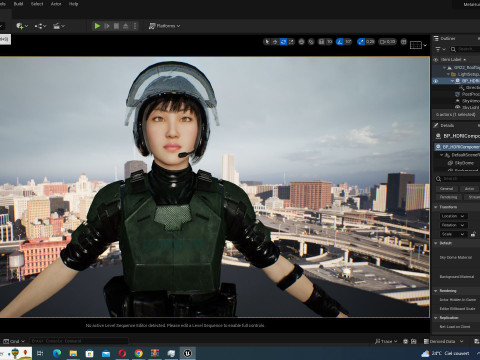This screenshot has width=480, height=360.
Task: Toggle rotation snapping angle icon
Action: (x=340, y=42)
